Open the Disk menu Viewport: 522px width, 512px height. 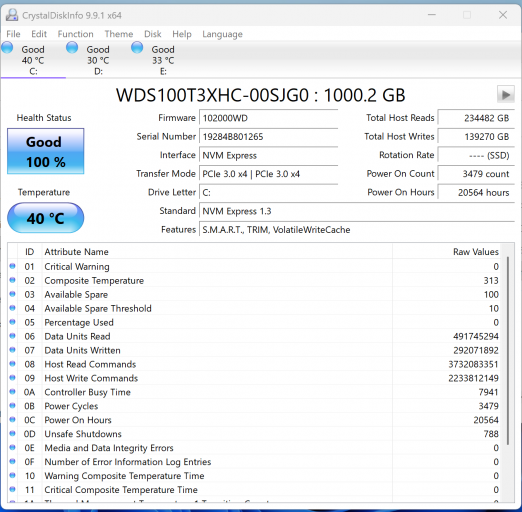pyautogui.click(x=153, y=34)
